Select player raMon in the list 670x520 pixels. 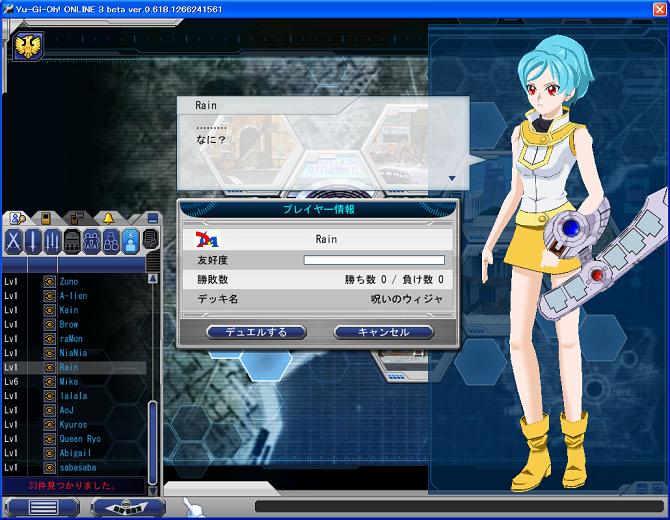coord(71,338)
